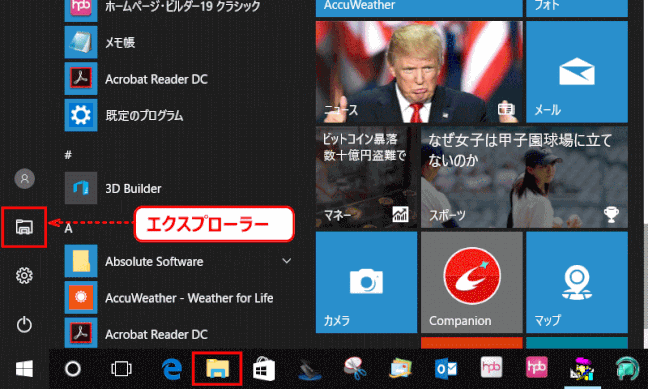Open the マネー money tile
This screenshot has height=389, width=648.
click(367, 177)
